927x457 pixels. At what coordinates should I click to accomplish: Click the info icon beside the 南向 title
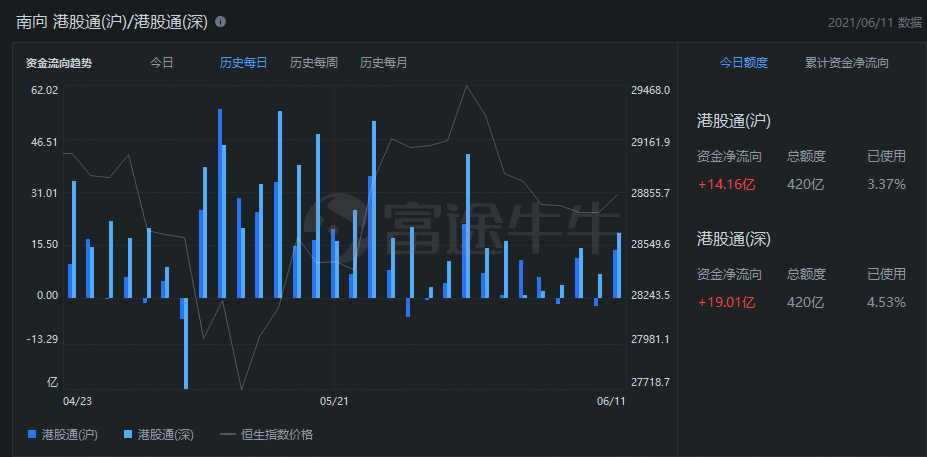point(221,21)
